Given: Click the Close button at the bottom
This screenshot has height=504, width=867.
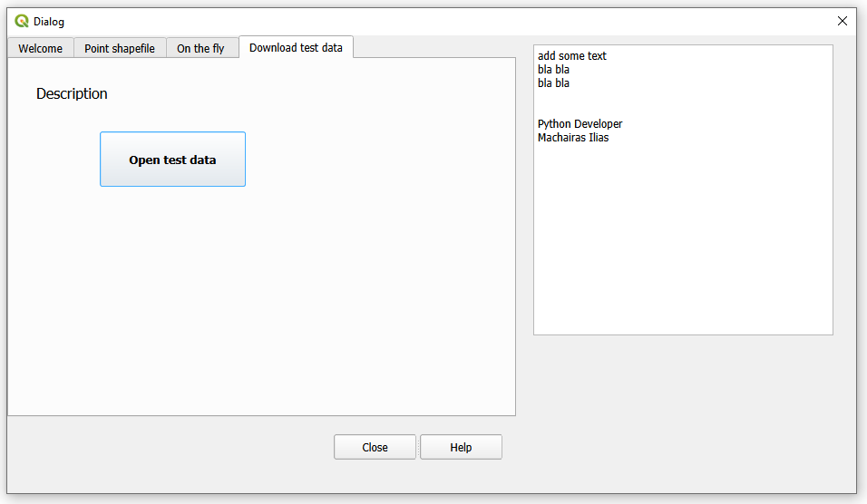Looking at the screenshot, I should click(x=375, y=447).
